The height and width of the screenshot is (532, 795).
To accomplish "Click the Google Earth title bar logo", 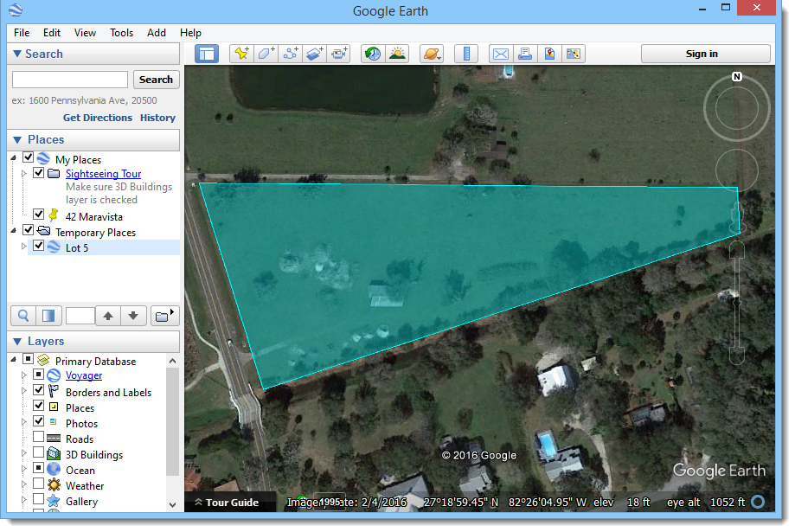I will click(x=16, y=10).
